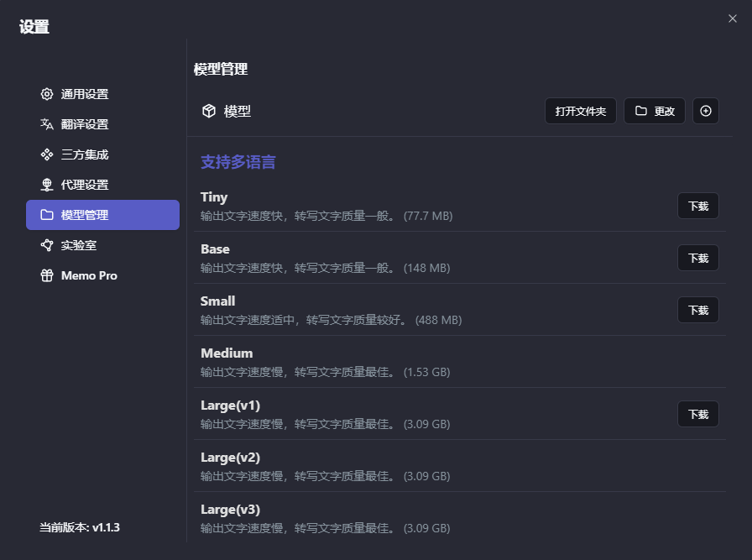This screenshot has height=560, width=752.
Task: Go to the Memo Pro page
Action: click(x=89, y=275)
